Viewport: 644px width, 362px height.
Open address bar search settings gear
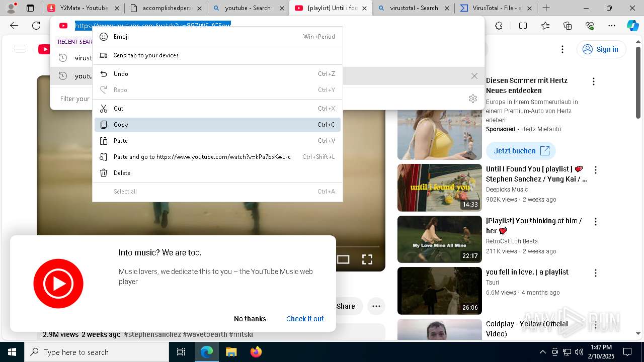(472, 99)
